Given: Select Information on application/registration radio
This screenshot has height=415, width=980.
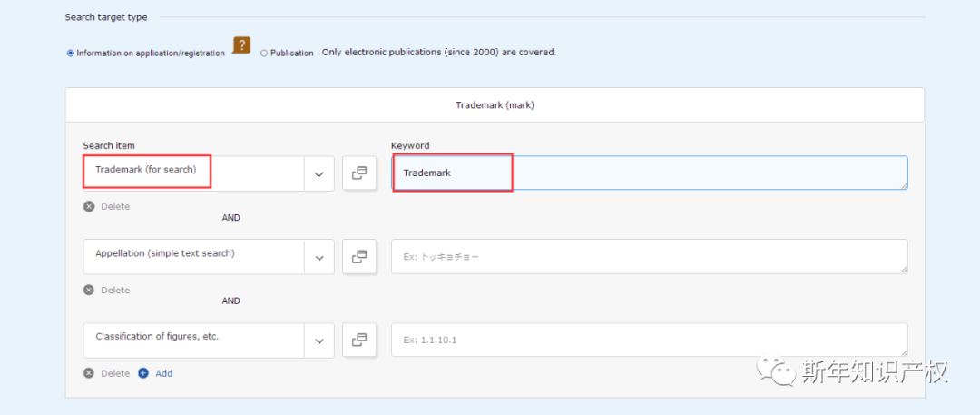Looking at the screenshot, I should [x=70, y=54].
